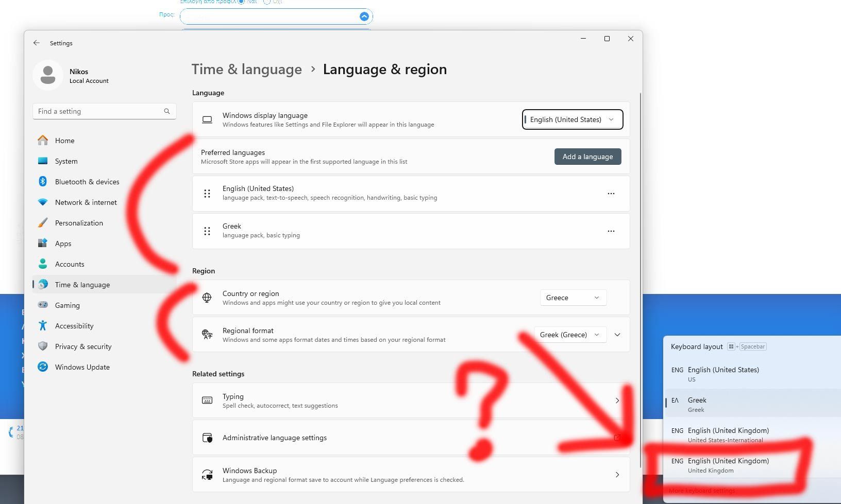The image size is (841, 504).
Task: Open the Country or region dropdown showing Greece
Action: (573, 298)
